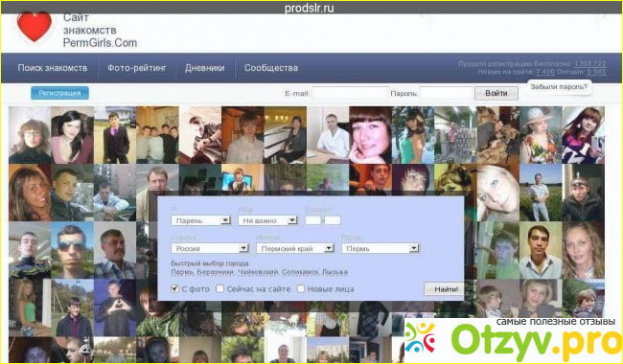Uncheck the С фото checkbox

(174, 288)
